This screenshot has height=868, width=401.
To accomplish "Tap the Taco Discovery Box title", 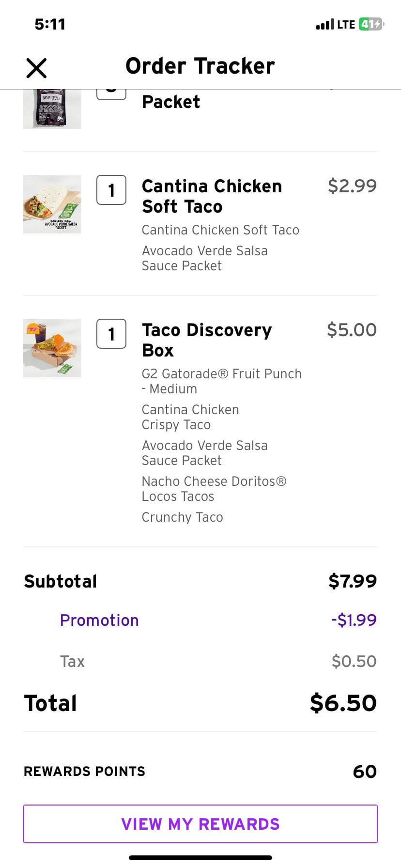I will click(x=207, y=340).
